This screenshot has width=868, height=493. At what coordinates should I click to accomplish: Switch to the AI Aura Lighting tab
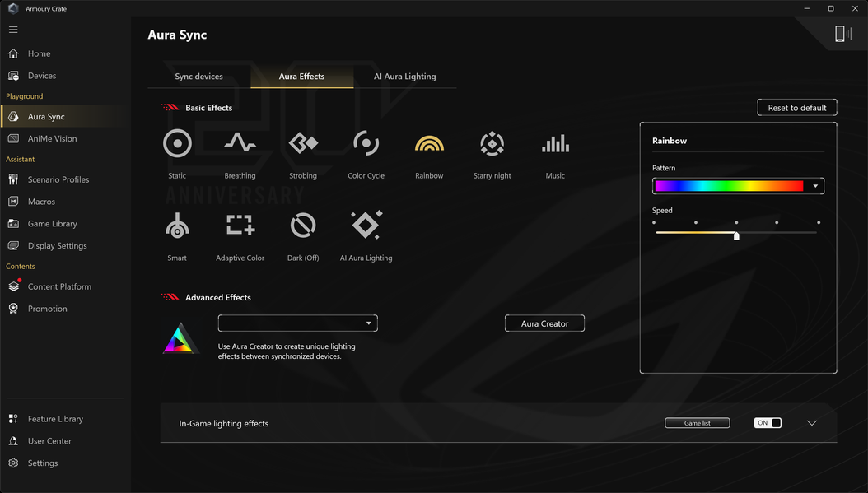[x=404, y=77]
